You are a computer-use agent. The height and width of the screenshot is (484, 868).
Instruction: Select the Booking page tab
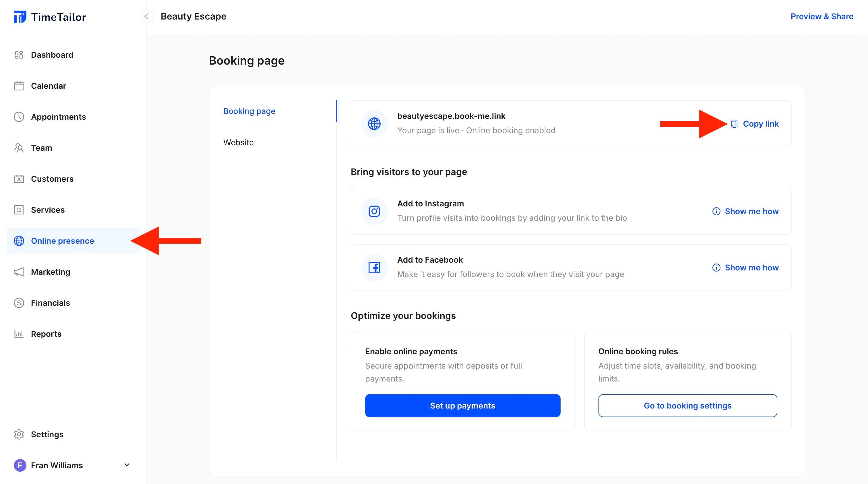[x=249, y=111]
